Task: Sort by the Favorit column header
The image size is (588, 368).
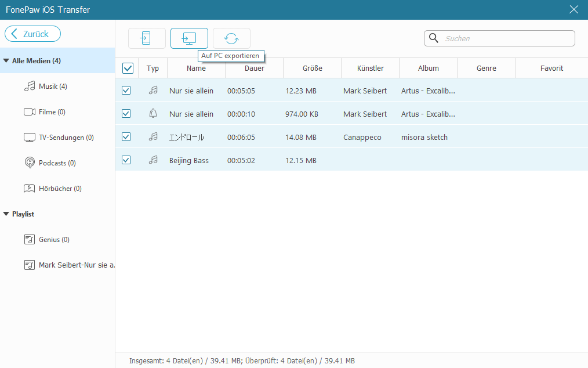Action: point(551,68)
